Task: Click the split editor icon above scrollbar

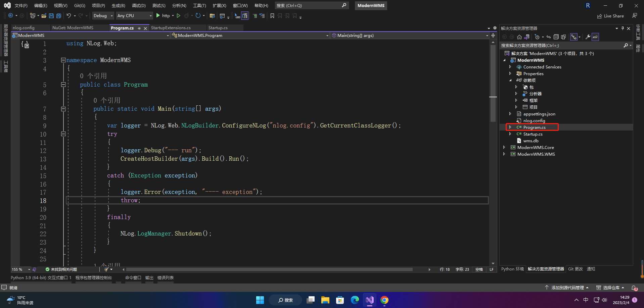Action: 493,35
